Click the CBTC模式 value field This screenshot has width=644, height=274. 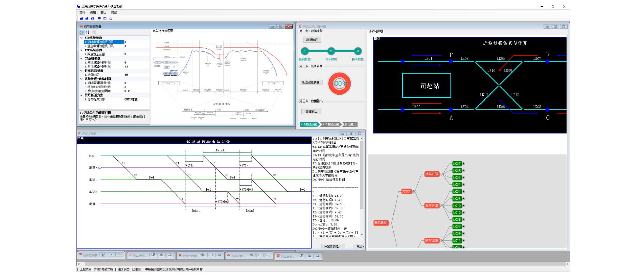point(137,99)
